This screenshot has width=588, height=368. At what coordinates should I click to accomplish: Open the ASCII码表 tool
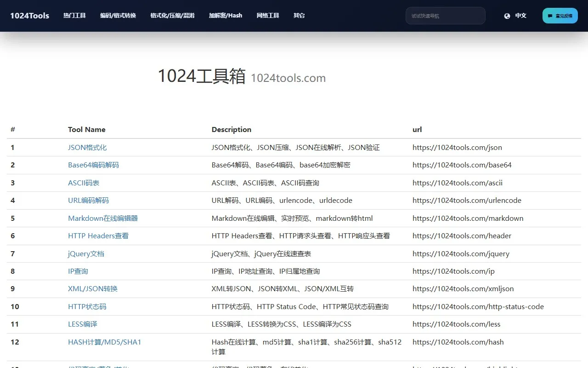[x=83, y=183]
